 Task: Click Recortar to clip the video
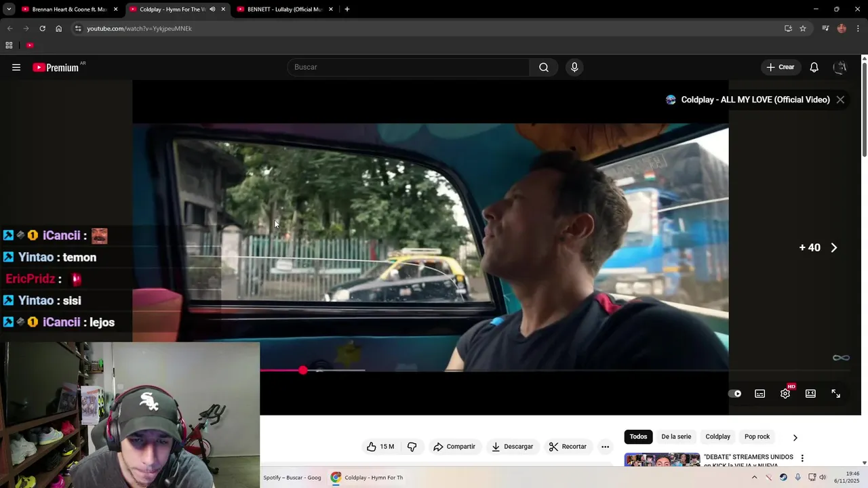568,447
